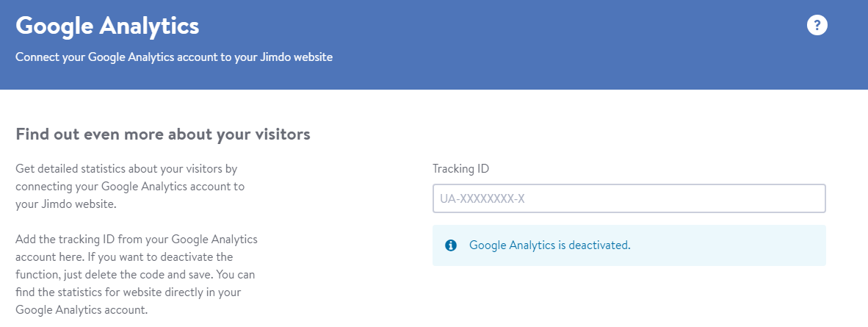Click the 'Google Analytics is deactivated.' message
This screenshot has width=868, height=327.
pyautogui.click(x=550, y=245)
